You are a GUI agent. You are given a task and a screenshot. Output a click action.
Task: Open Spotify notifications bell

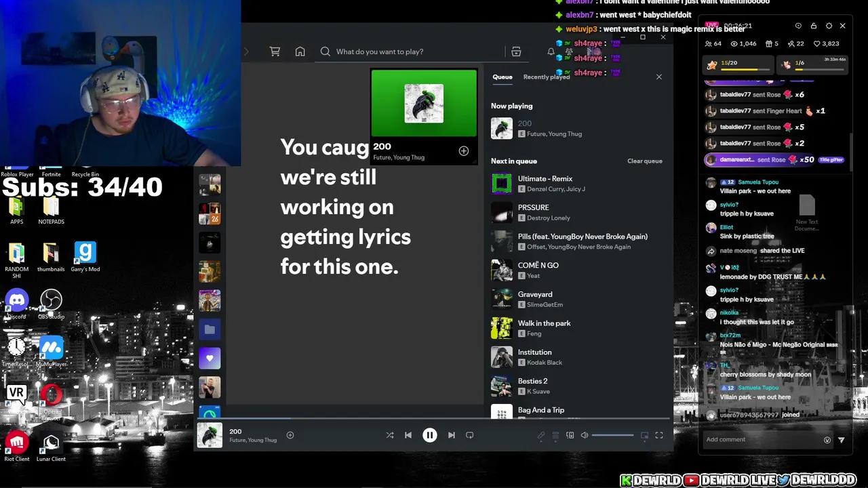pos(551,52)
